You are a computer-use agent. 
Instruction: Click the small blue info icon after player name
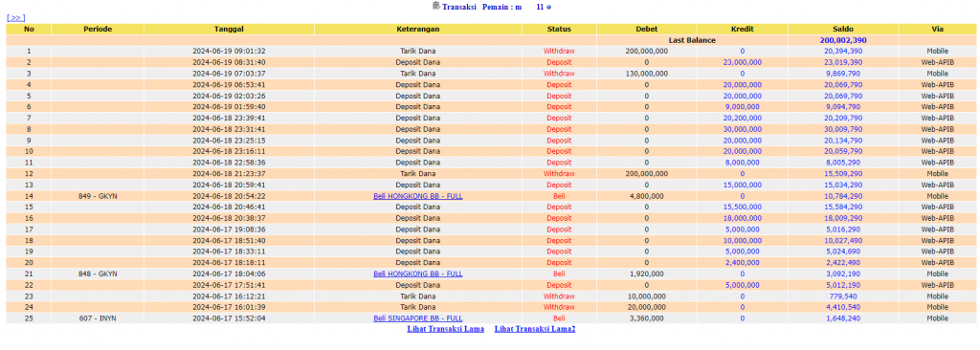coord(548,7)
